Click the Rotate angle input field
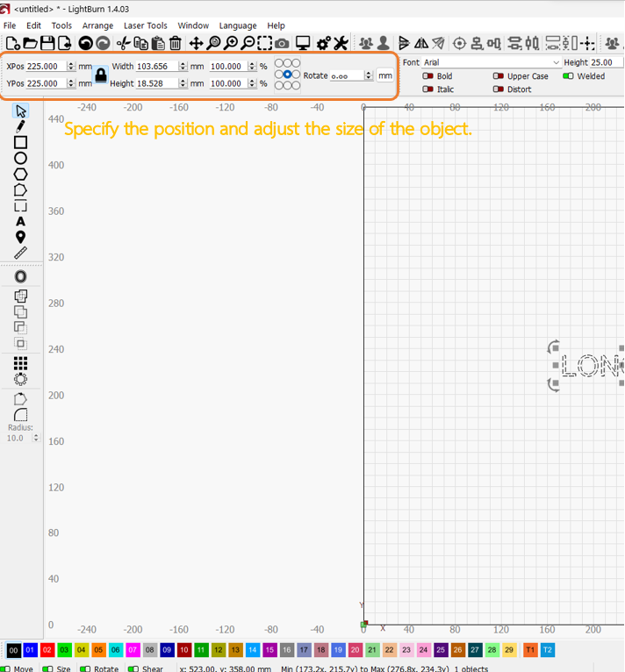 coord(348,75)
